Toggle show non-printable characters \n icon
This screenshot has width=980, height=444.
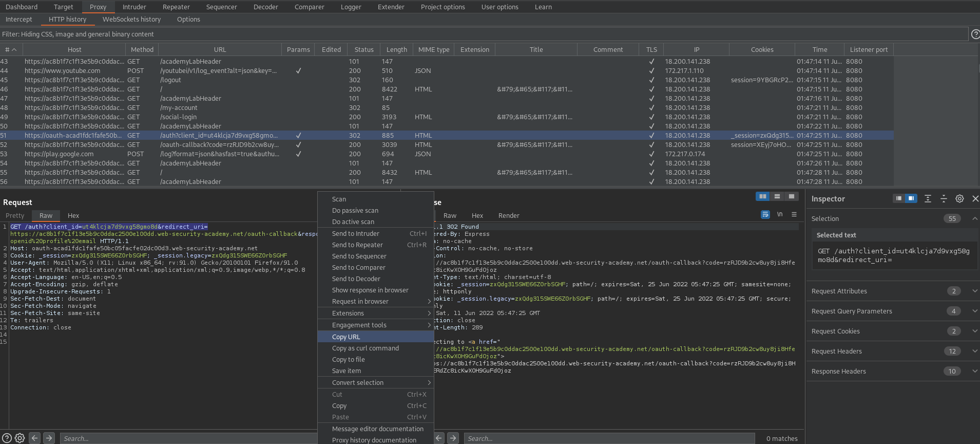(x=780, y=214)
